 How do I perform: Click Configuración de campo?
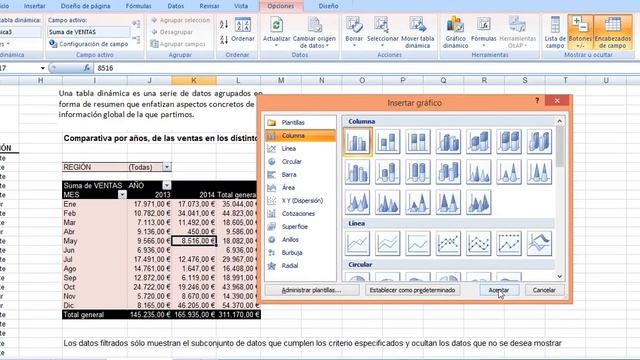pyautogui.click(x=89, y=44)
